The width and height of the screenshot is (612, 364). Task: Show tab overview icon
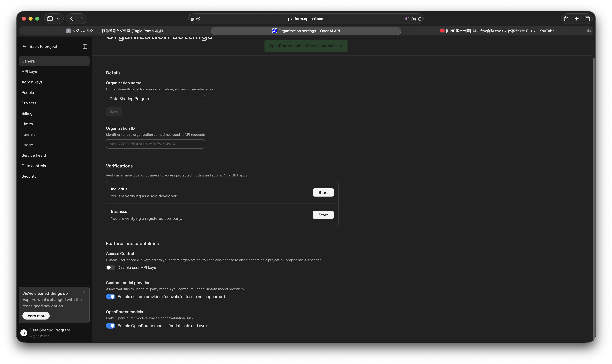[x=587, y=19]
